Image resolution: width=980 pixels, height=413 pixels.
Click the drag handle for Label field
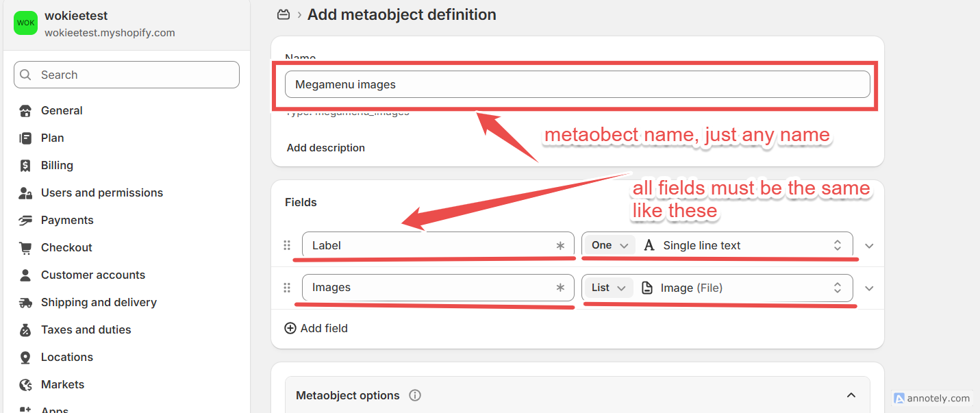click(x=287, y=246)
